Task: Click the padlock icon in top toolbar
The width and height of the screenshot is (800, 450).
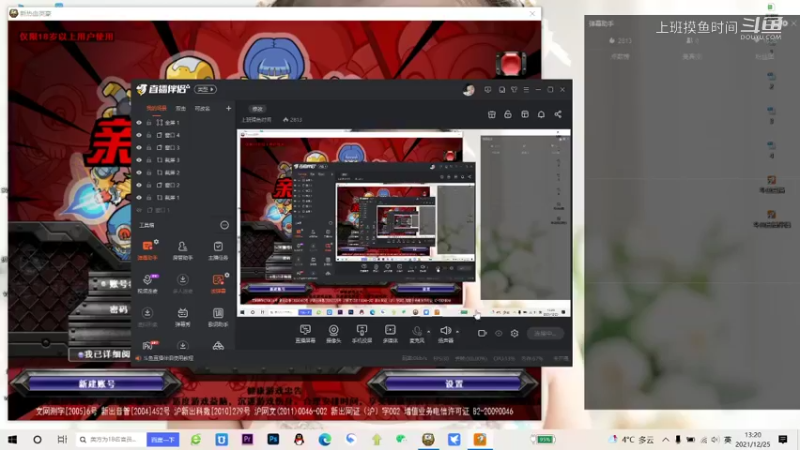Action: pyautogui.click(x=508, y=114)
